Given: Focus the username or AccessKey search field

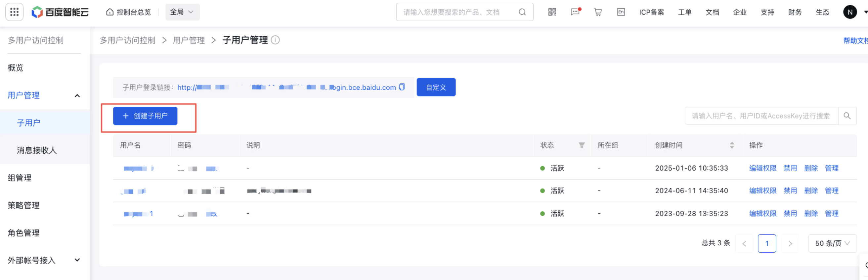Looking at the screenshot, I should pyautogui.click(x=761, y=116).
